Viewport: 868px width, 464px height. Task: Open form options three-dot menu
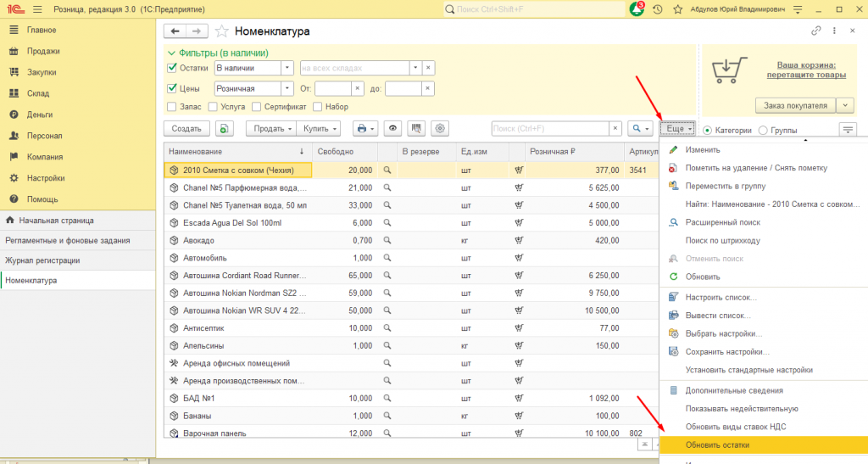834,31
